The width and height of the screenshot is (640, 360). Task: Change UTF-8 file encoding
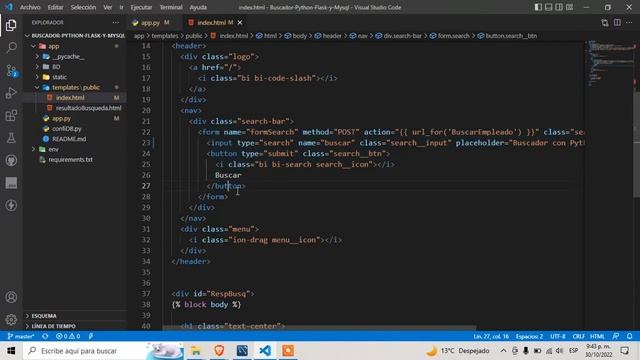[x=558, y=336]
